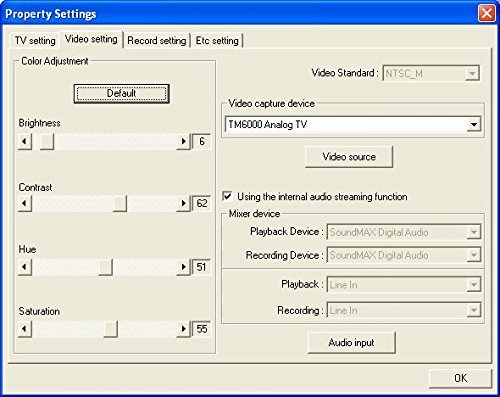The width and height of the screenshot is (500, 397).
Task: Select the Video setting tab
Action: tap(91, 39)
